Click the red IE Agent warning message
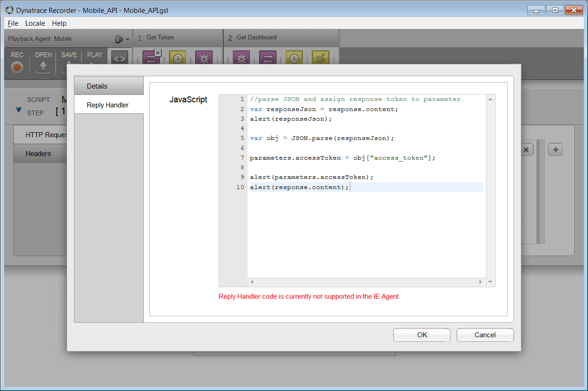 click(x=310, y=296)
